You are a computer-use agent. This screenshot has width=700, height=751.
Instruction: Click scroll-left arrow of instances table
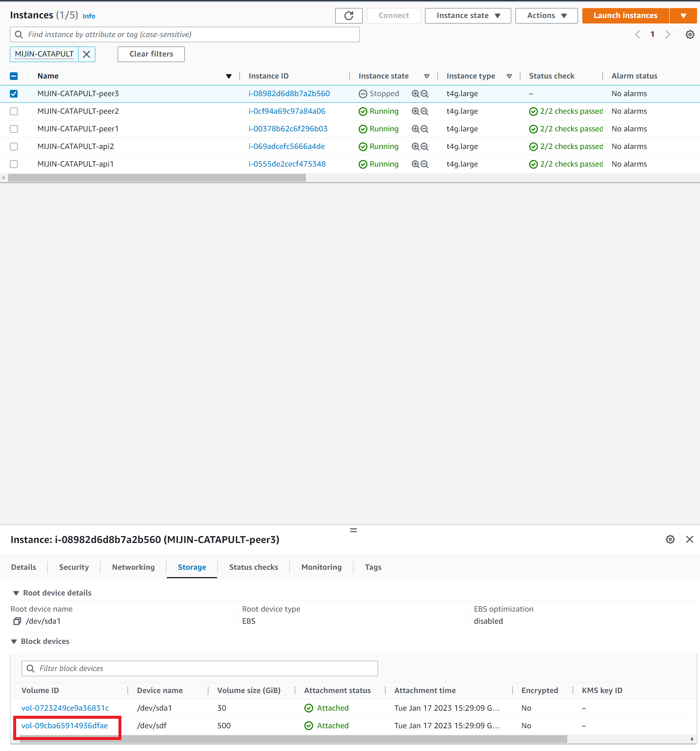coord(3,178)
